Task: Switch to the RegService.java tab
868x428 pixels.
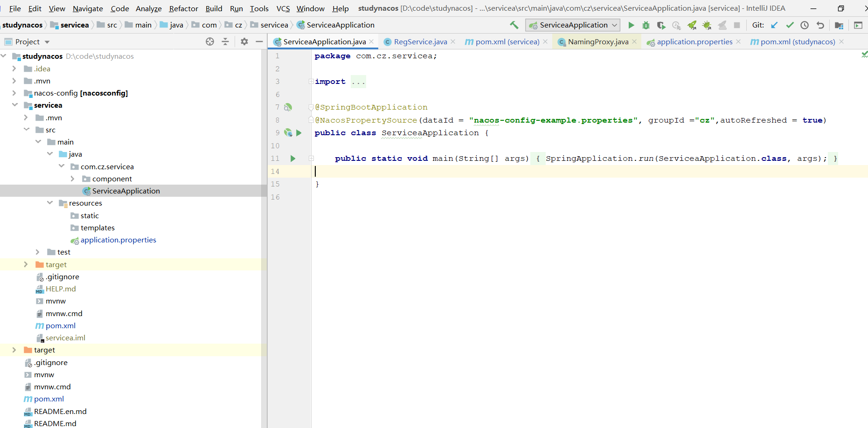Action: tap(420, 42)
